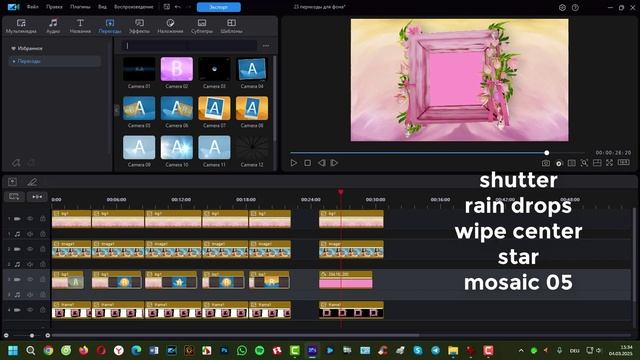Open the Шаблоны templates room

pos(231,26)
